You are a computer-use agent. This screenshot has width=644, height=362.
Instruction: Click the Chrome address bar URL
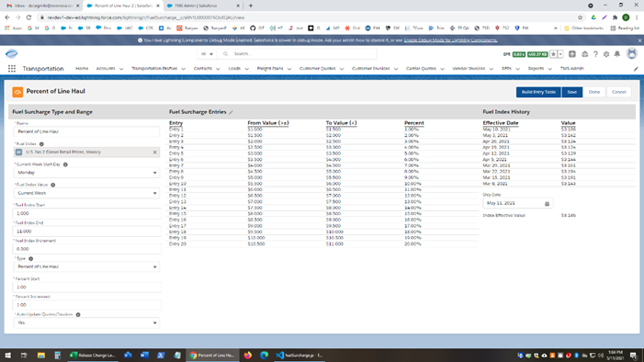(146, 17)
